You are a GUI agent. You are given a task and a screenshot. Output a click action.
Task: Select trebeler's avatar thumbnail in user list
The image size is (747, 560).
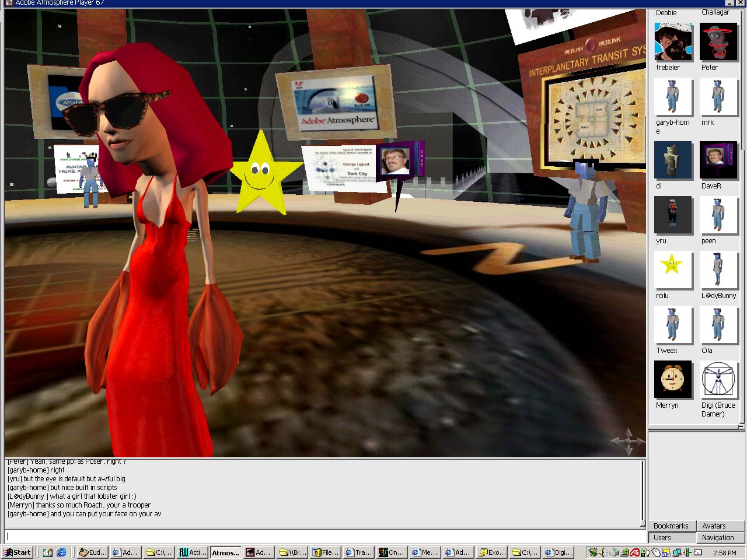point(673,41)
